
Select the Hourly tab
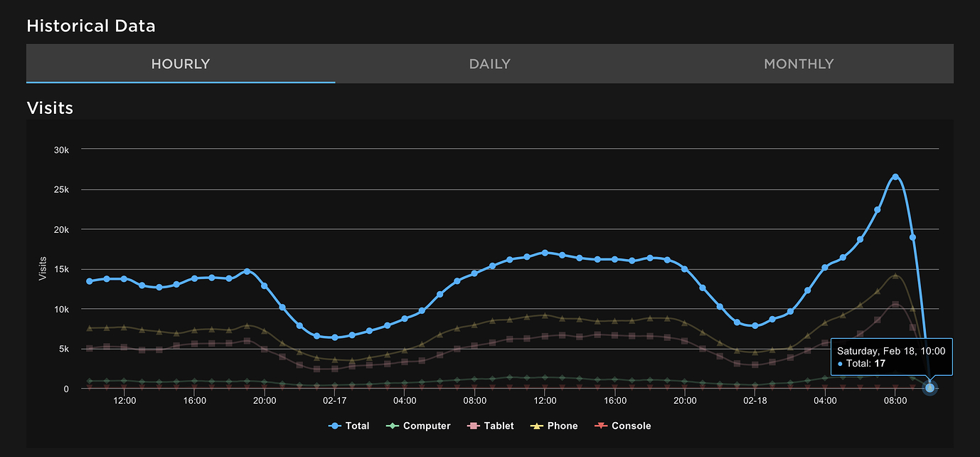pyautogui.click(x=180, y=63)
